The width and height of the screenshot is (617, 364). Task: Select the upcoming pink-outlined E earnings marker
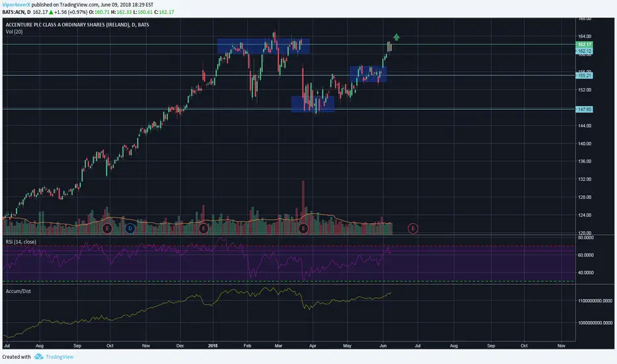(x=413, y=228)
